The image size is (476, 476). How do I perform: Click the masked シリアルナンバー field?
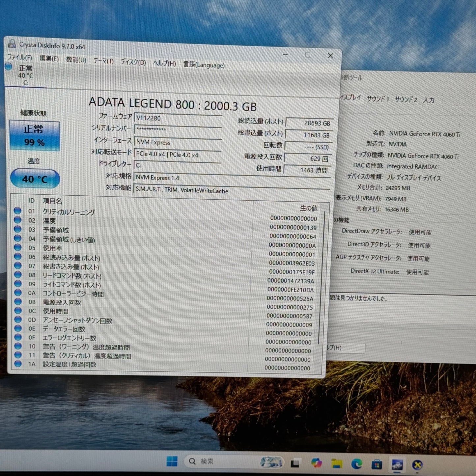pos(178,130)
